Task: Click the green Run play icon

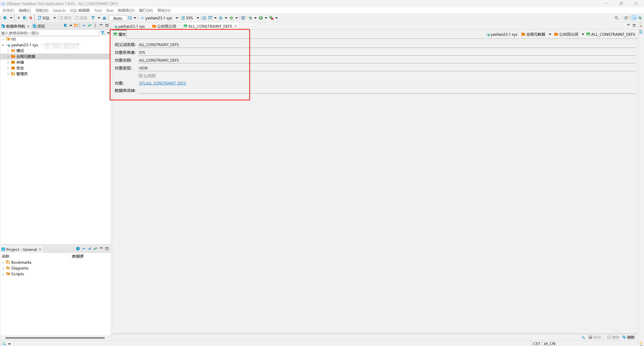Action: coord(261,18)
